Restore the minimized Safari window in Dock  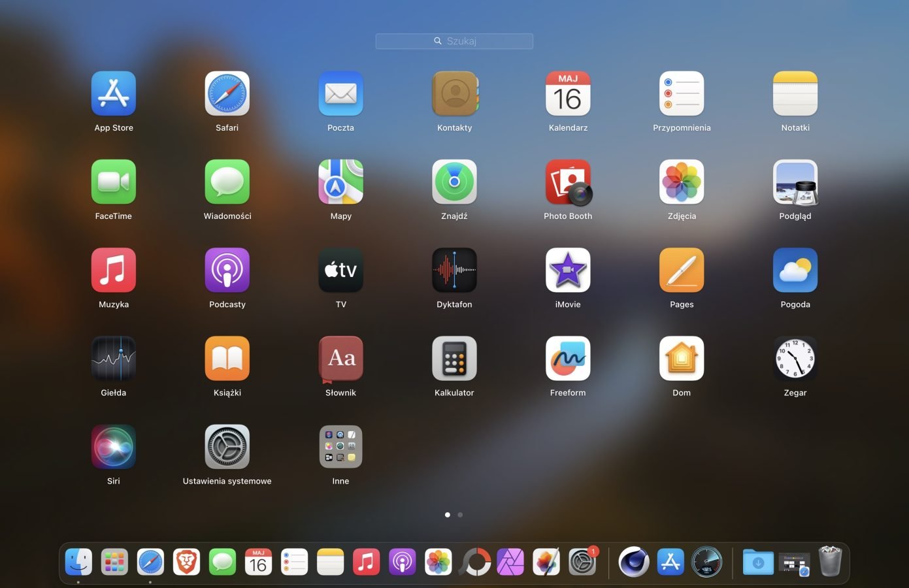pos(794,564)
